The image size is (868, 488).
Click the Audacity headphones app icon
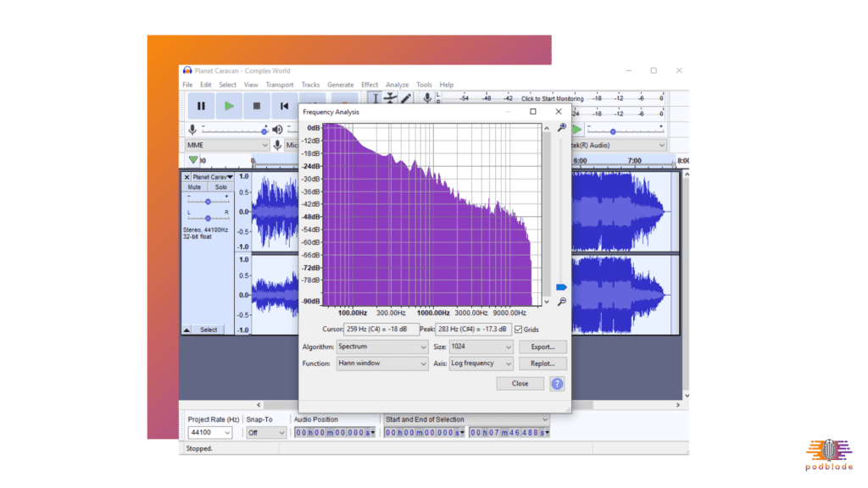(187, 71)
